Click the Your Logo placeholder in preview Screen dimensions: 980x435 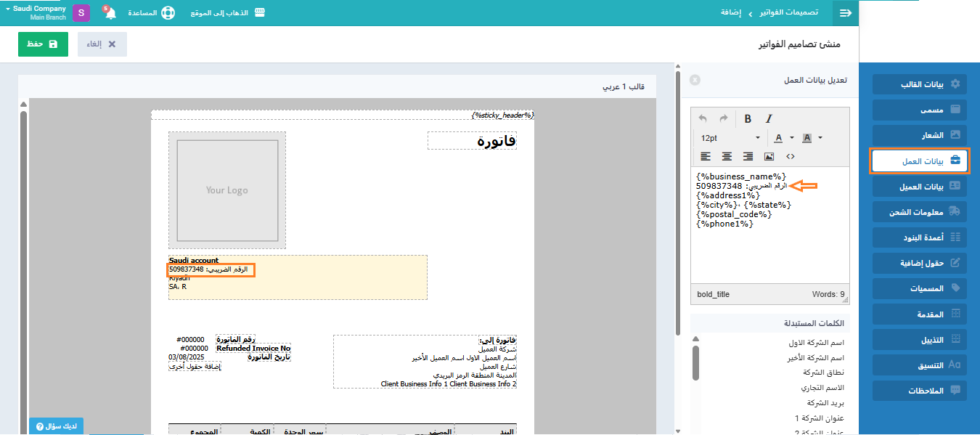coord(227,190)
